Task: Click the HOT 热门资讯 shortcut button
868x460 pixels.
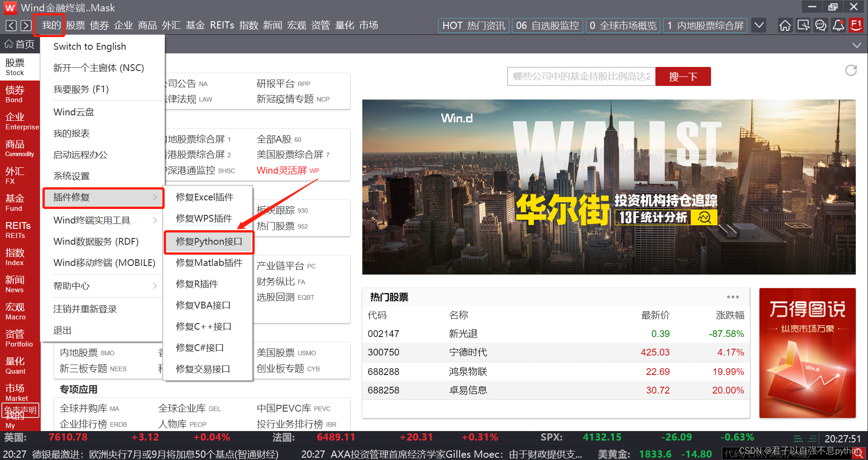Action: 474,25
